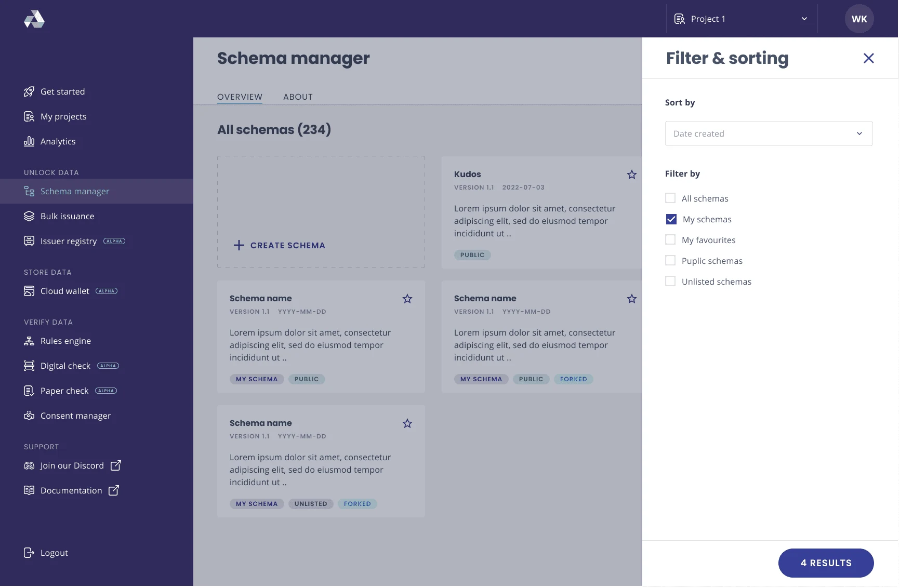900x588 pixels.
Task: Click external link icon beside Join our Discord
Action: coord(116,465)
